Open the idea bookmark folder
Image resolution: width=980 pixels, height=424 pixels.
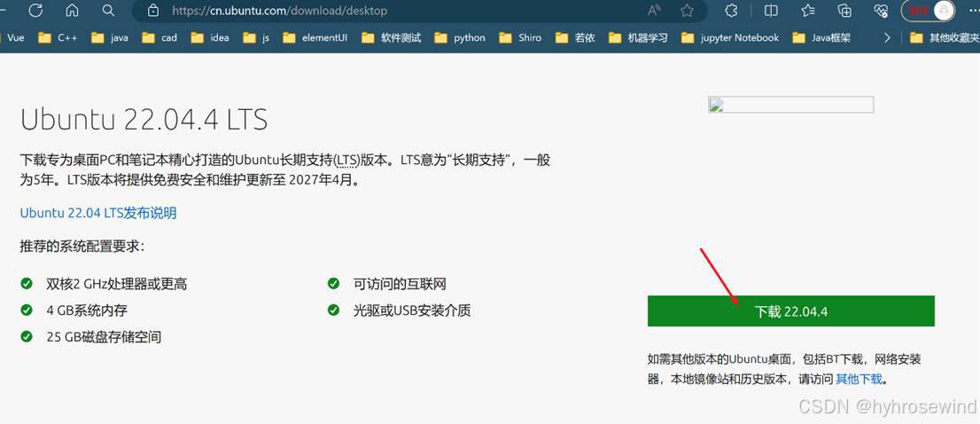click(x=210, y=37)
